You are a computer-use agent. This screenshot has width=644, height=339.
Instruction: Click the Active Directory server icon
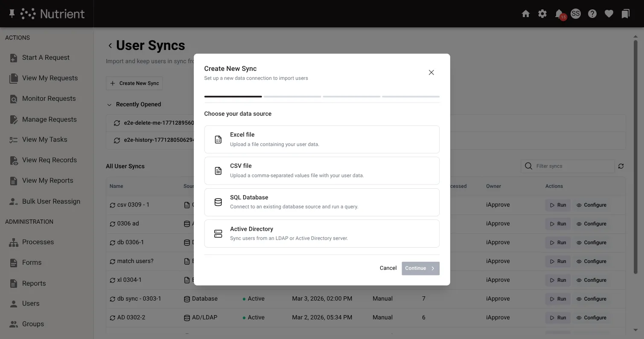point(218,234)
